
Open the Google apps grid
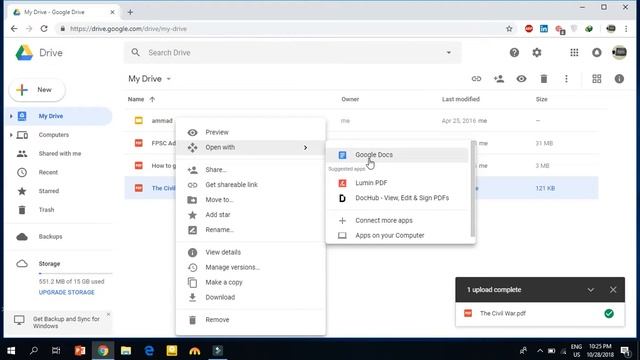tap(574, 53)
